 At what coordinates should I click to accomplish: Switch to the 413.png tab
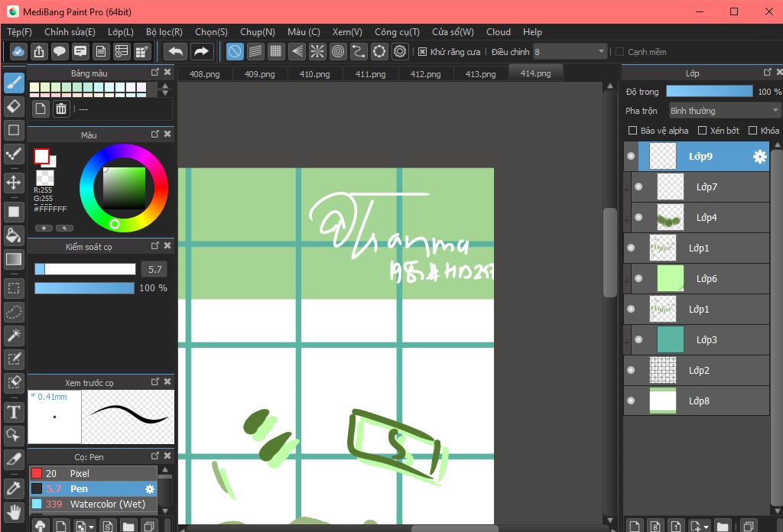[480, 74]
